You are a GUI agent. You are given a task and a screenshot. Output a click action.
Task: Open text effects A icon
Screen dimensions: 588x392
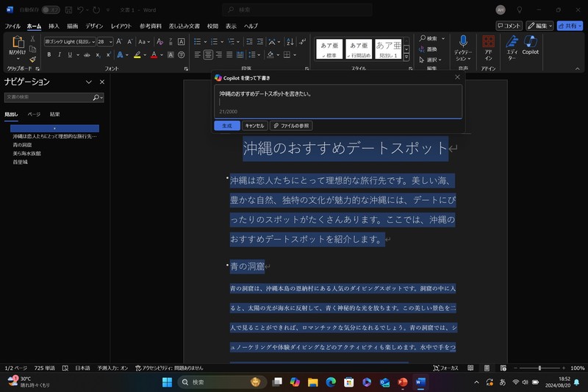click(x=120, y=54)
